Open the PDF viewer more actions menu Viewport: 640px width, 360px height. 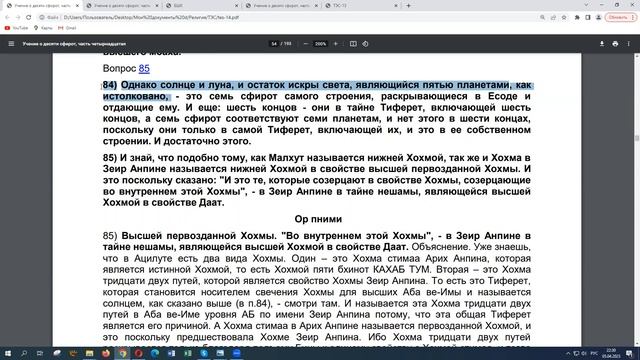tap(629, 44)
